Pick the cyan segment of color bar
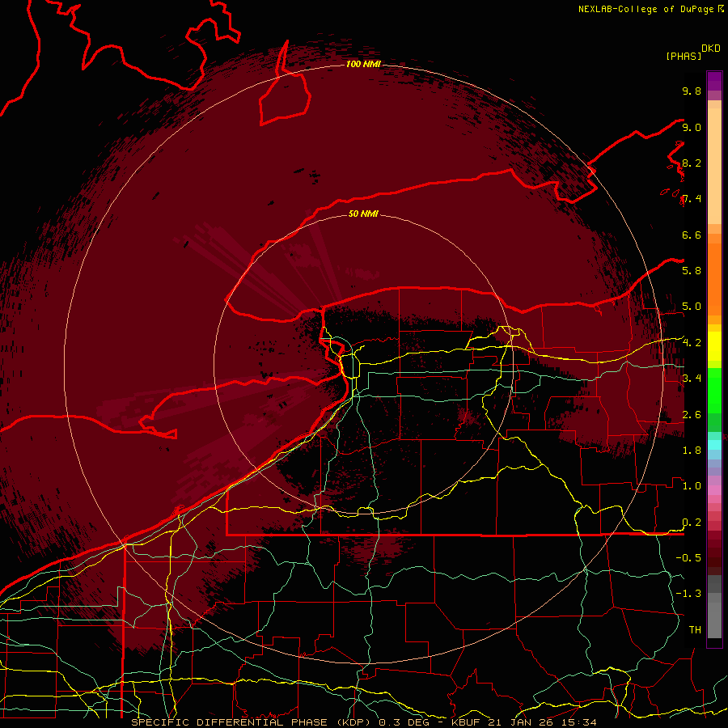 tap(714, 445)
